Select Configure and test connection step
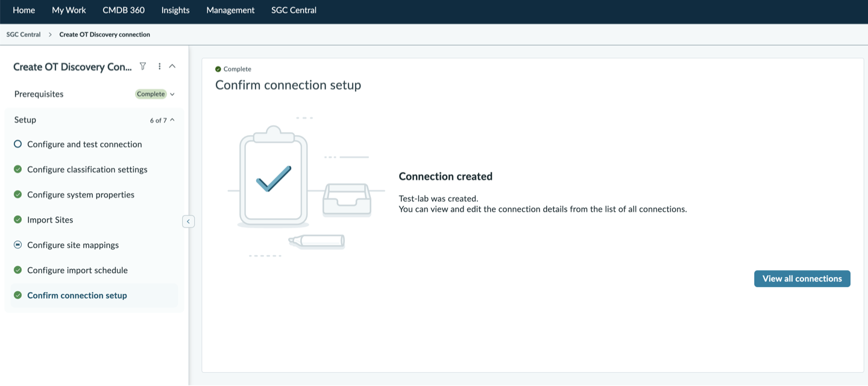 [84, 144]
